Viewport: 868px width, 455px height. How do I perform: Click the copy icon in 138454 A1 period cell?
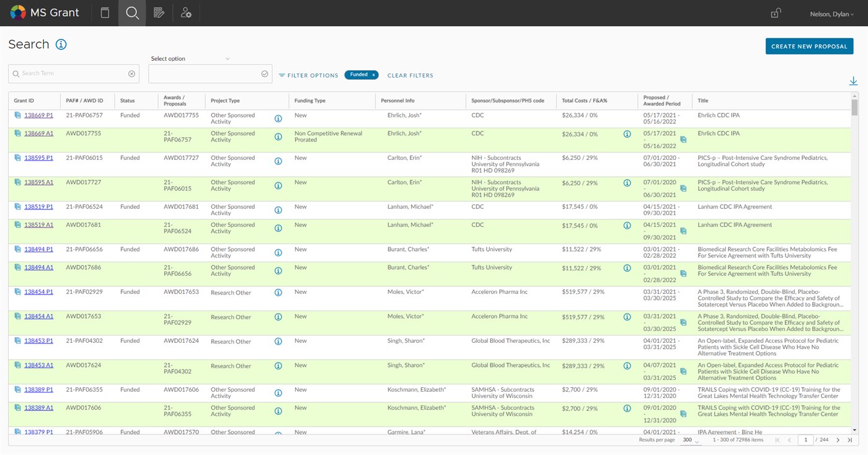coord(683,322)
